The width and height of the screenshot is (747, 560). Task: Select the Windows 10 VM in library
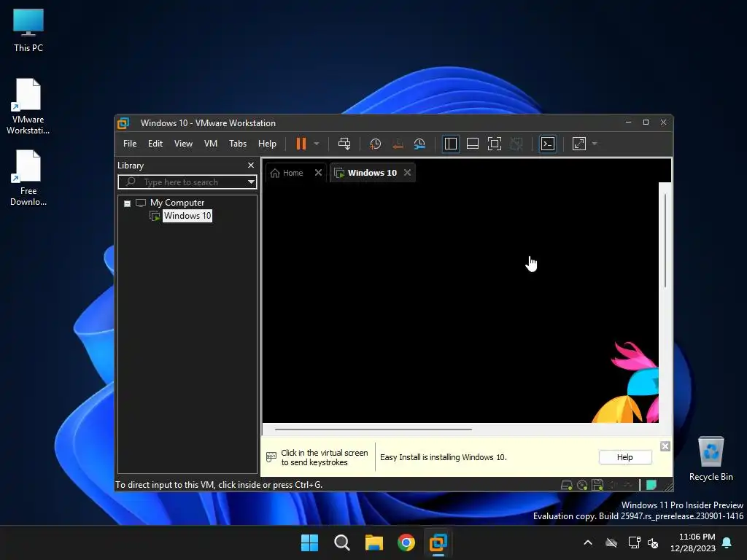click(187, 216)
